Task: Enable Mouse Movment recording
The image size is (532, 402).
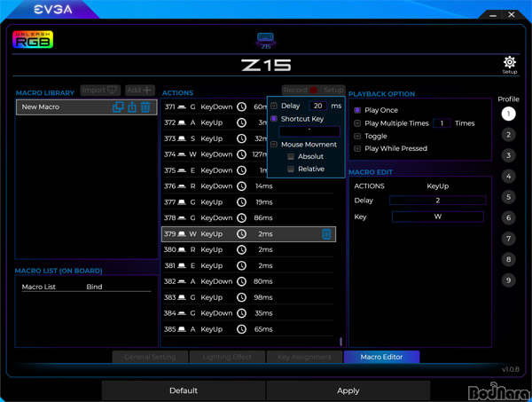Action: [x=274, y=145]
